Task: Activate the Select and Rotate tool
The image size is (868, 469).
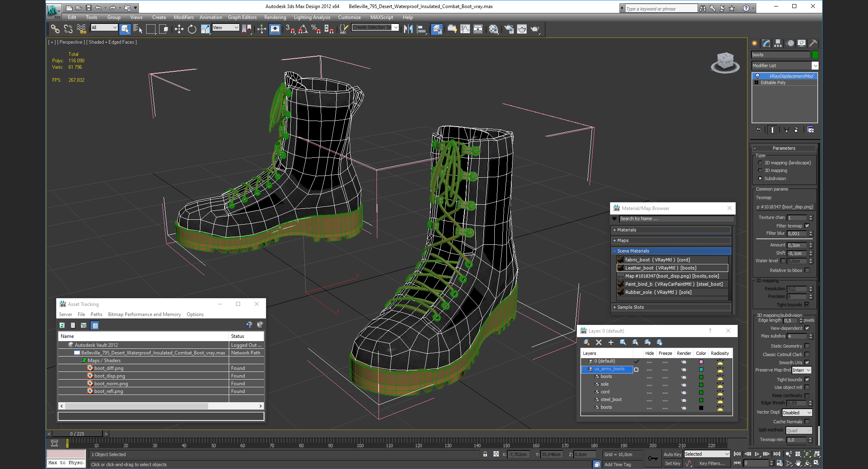Action: pos(192,29)
